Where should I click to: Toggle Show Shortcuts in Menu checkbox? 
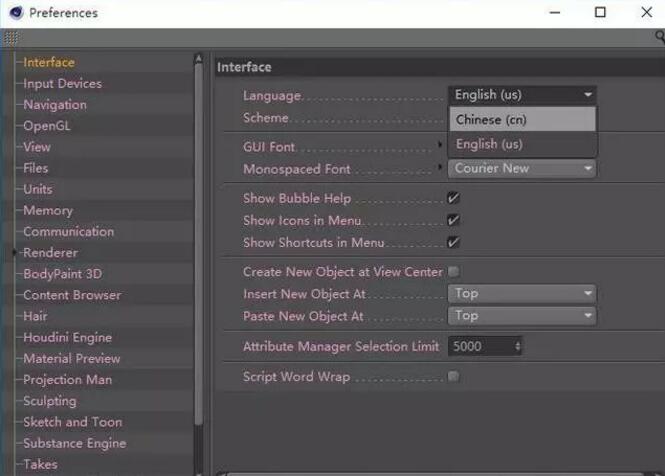coord(453,242)
